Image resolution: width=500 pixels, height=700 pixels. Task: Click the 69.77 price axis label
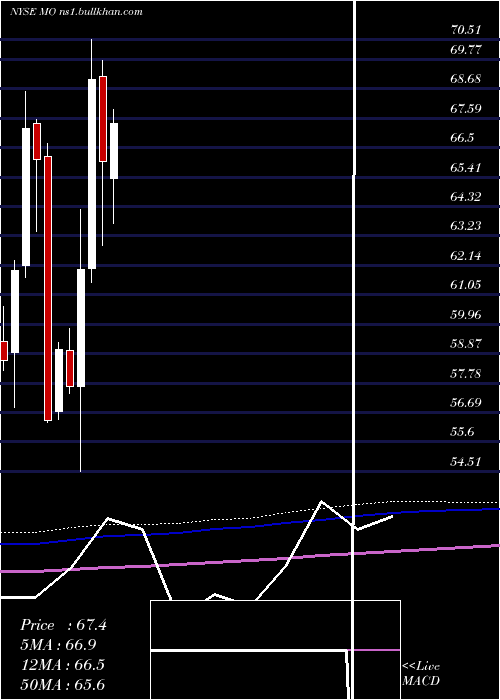pos(466,50)
